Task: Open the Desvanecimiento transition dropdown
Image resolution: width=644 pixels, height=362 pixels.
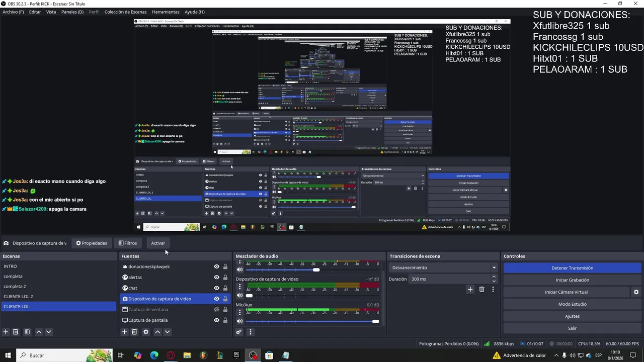Action: [x=443, y=267]
